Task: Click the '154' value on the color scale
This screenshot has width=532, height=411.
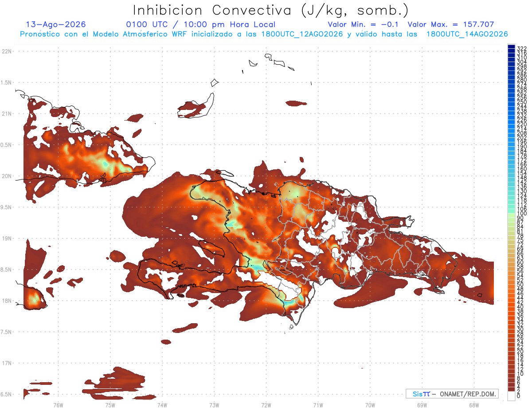Action: click(522, 173)
